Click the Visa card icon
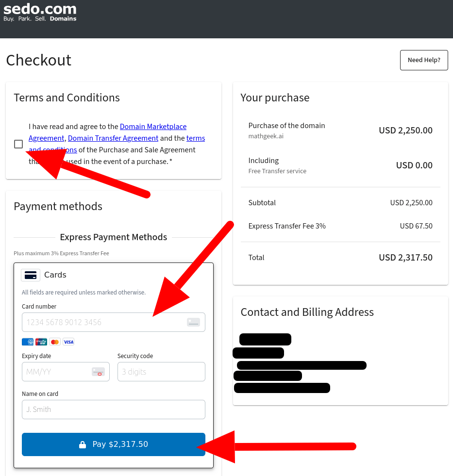453x476 pixels. [68, 342]
